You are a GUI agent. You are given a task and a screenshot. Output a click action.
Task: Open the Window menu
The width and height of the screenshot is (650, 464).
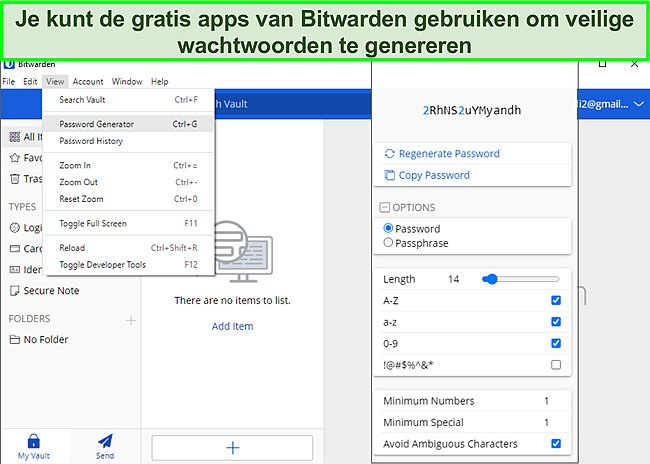click(127, 82)
